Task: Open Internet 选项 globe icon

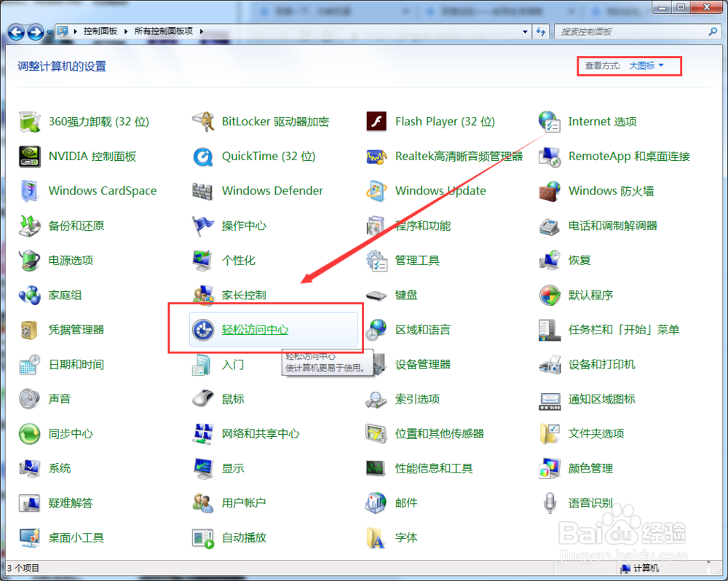Action: (549, 122)
